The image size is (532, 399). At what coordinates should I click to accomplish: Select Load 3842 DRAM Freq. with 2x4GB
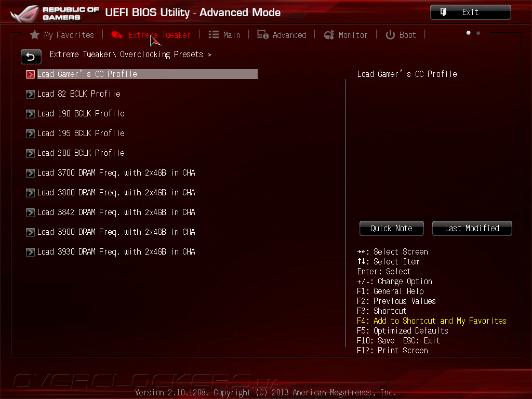tap(116, 212)
